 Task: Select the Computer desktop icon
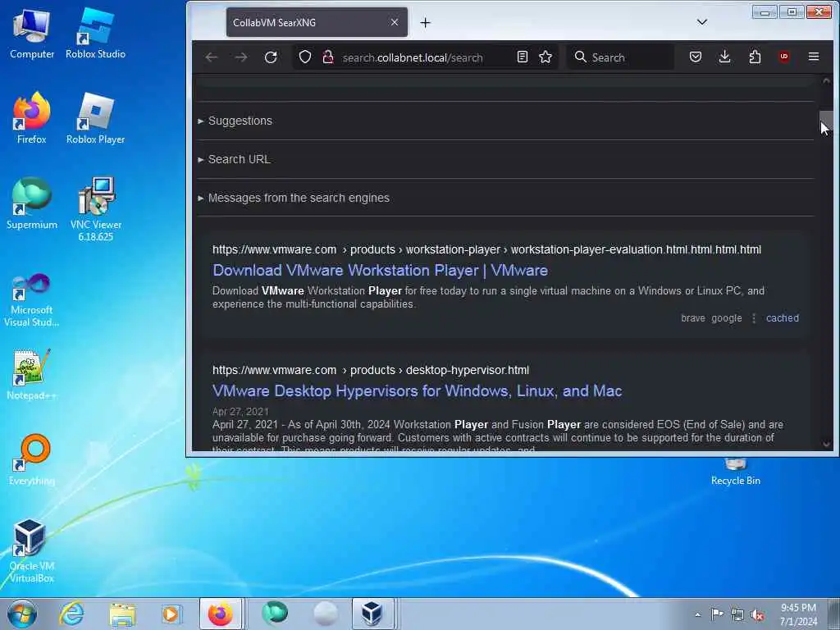[32, 34]
